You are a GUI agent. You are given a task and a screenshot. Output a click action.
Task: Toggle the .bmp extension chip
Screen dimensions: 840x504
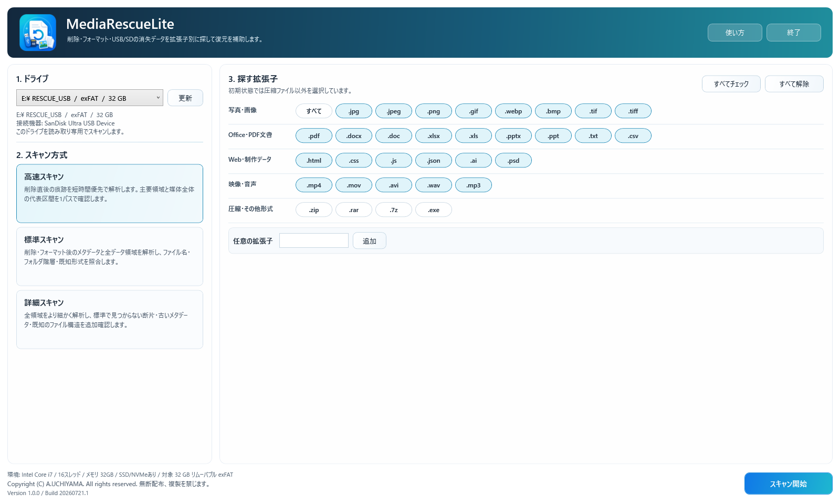[553, 111]
